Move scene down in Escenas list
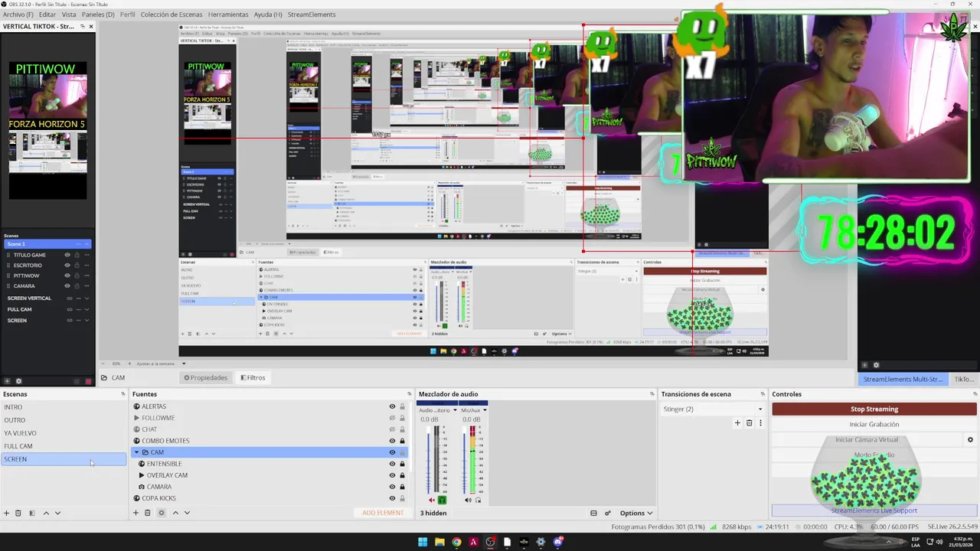The image size is (980, 551). 57,513
